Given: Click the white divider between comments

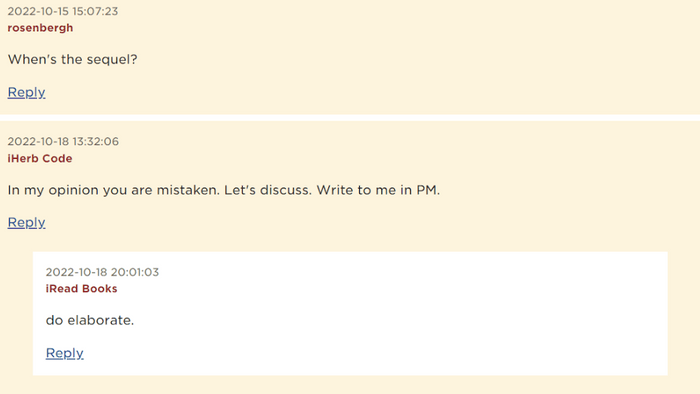Looking at the screenshot, I should [350, 118].
